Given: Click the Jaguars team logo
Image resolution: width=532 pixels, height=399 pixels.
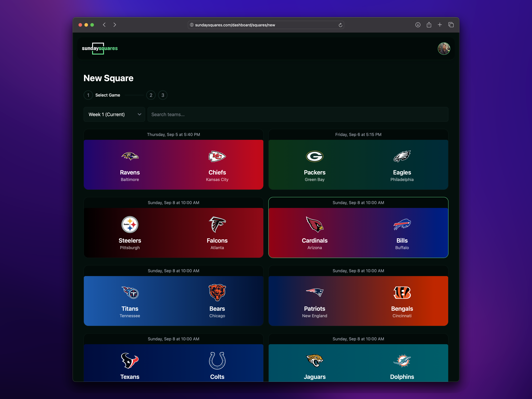Looking at the screenshot, I should tap(315, 360).
